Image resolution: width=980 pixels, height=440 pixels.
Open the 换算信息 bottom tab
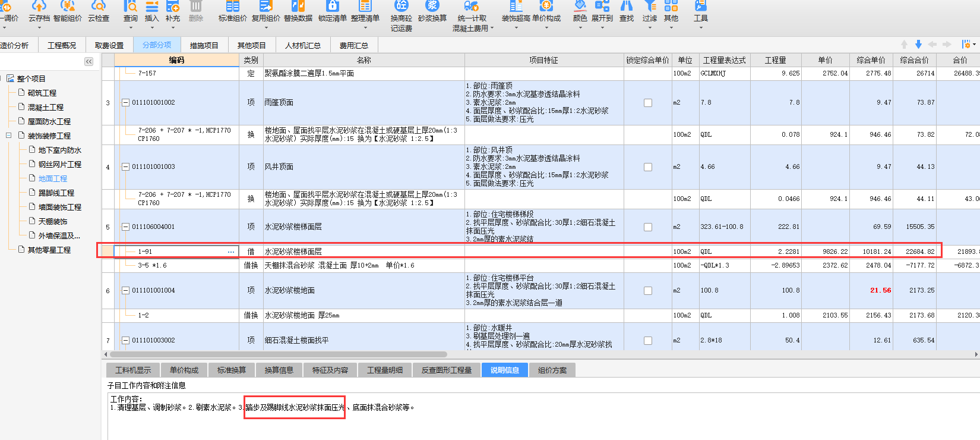coord(279,370)
